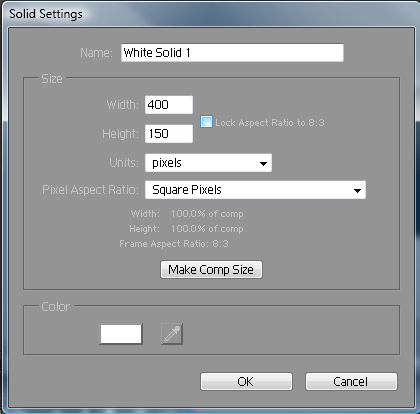This screenshot has height=414, width=420.
Task: Open the Units dropdown showing pixels
Action: [208, 163]
